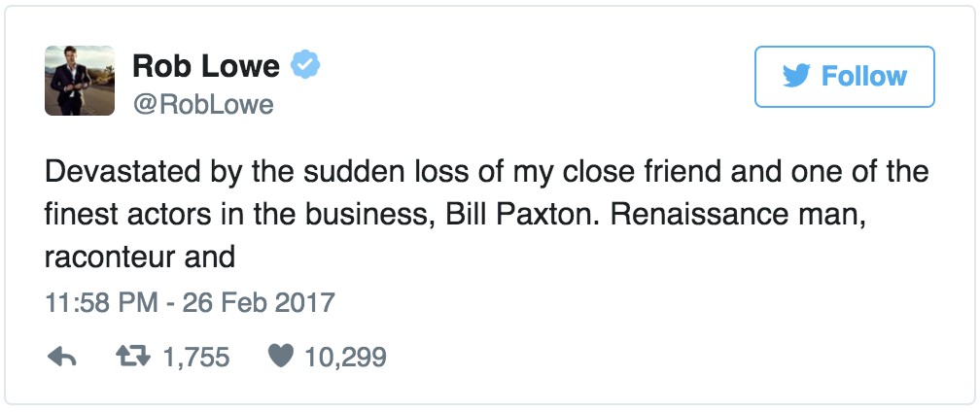Open Rob Lowe's profile photo

click(81, 80)
